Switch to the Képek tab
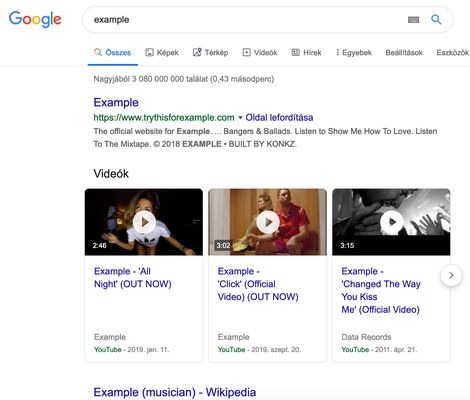This screenshot has height=400, width=470. pyautogui.click(x=162, y=52)
